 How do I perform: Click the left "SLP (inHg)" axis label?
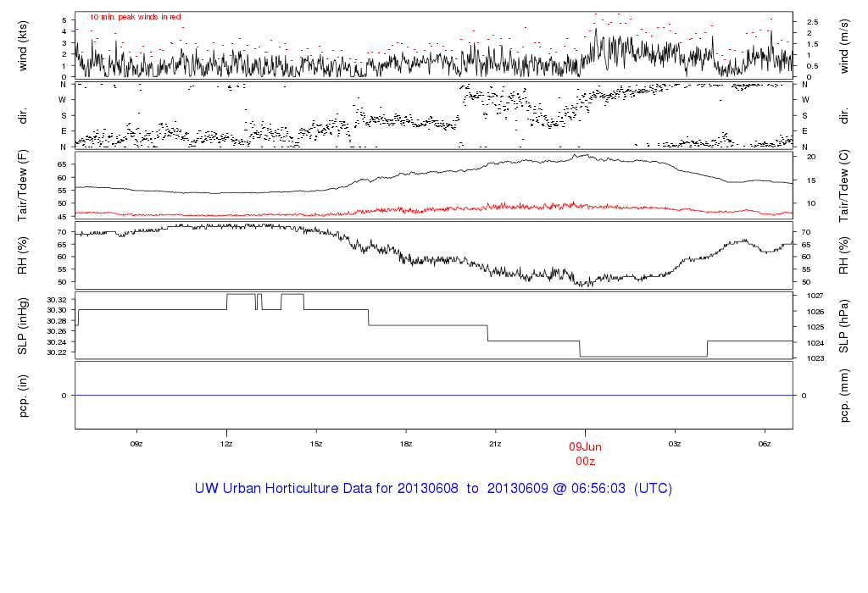coord(23,325)
